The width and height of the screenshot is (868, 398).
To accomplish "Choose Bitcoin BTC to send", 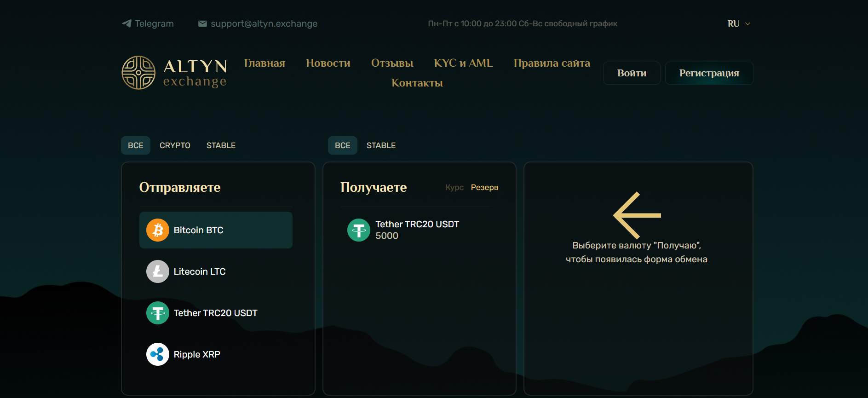I will click(216, 230).
